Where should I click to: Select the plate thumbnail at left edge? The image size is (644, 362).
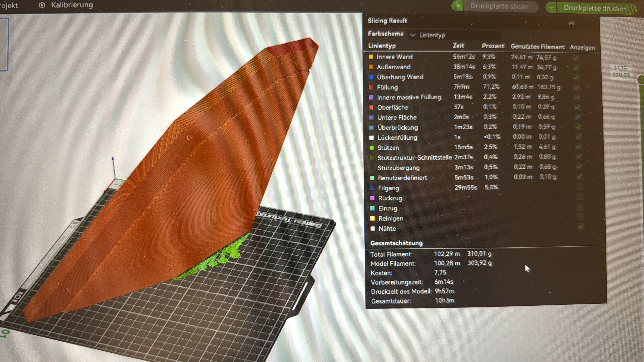[4, 44]
